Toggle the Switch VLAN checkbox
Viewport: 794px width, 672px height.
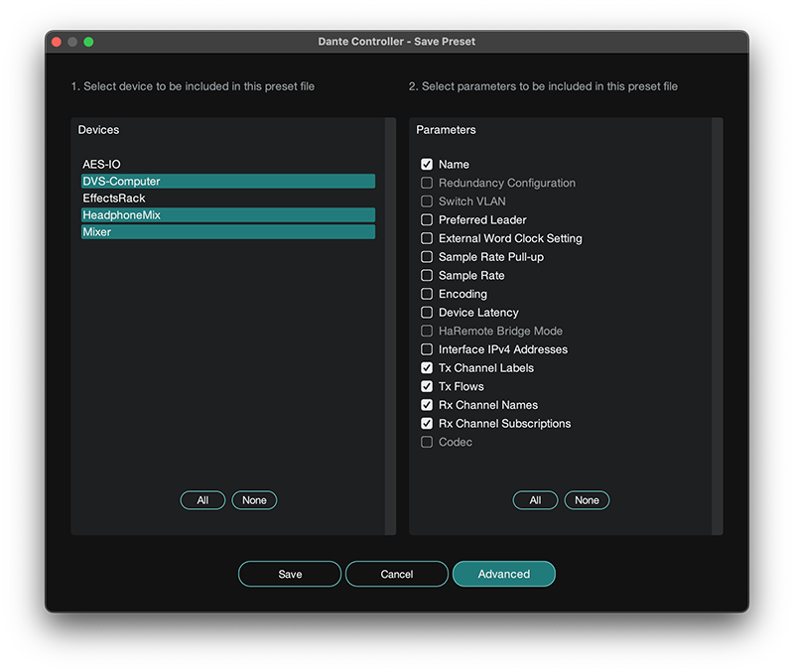pos(427,202)
